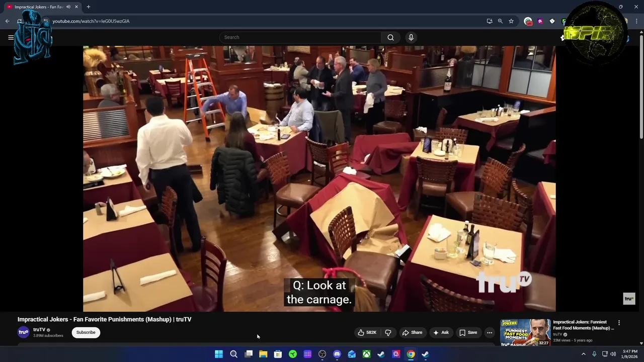Subscribe to truTV channel
644x362 pixels.
point(86,332)
